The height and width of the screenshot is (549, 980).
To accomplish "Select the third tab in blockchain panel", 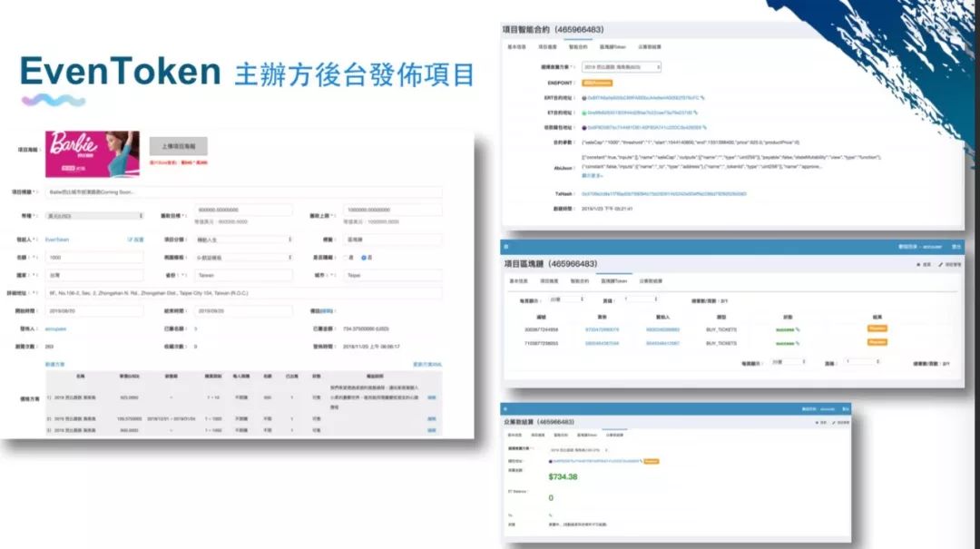I will click(x=580, y=280).
